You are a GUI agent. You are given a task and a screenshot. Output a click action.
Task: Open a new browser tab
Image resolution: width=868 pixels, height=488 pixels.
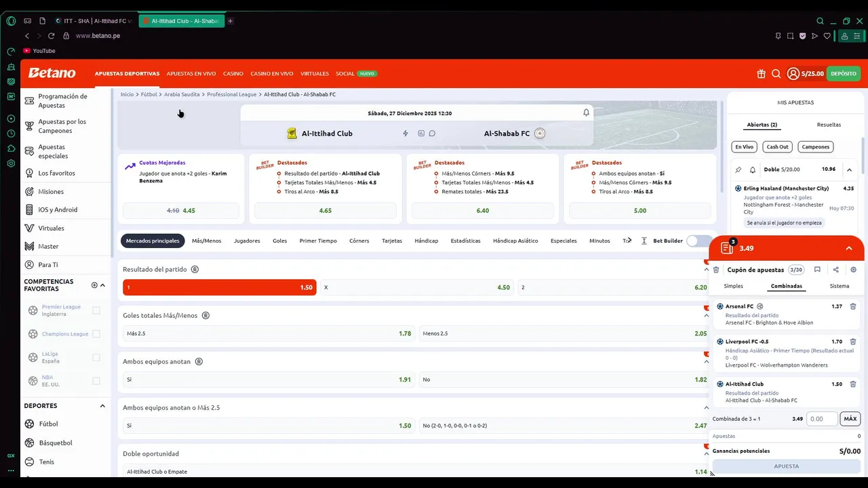[230, 21]
